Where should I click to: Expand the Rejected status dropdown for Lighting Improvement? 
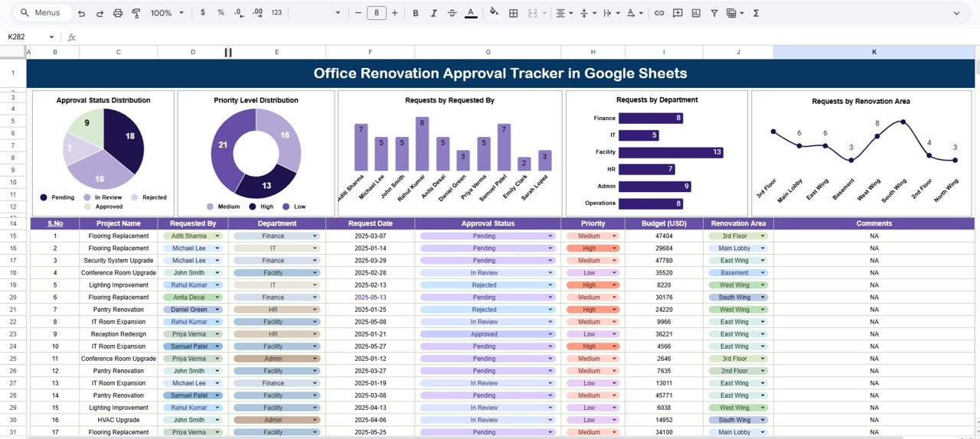click(x=550, y=285)
